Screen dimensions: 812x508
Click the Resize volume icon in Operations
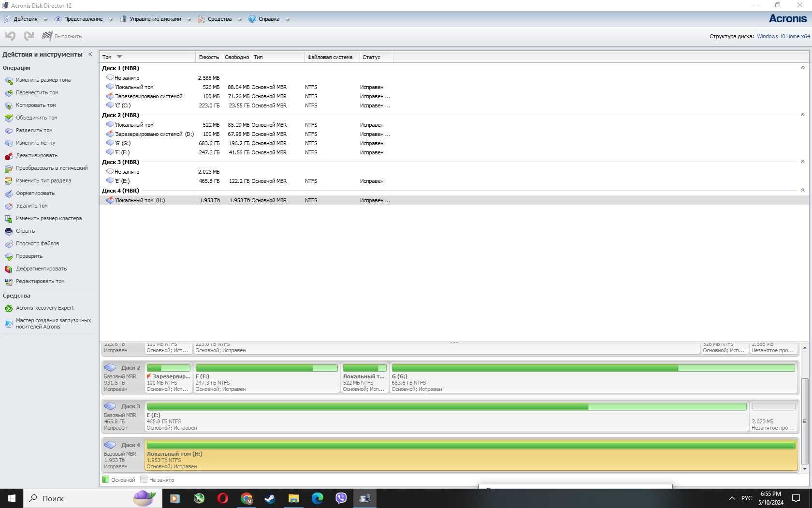tap(8, 80)
